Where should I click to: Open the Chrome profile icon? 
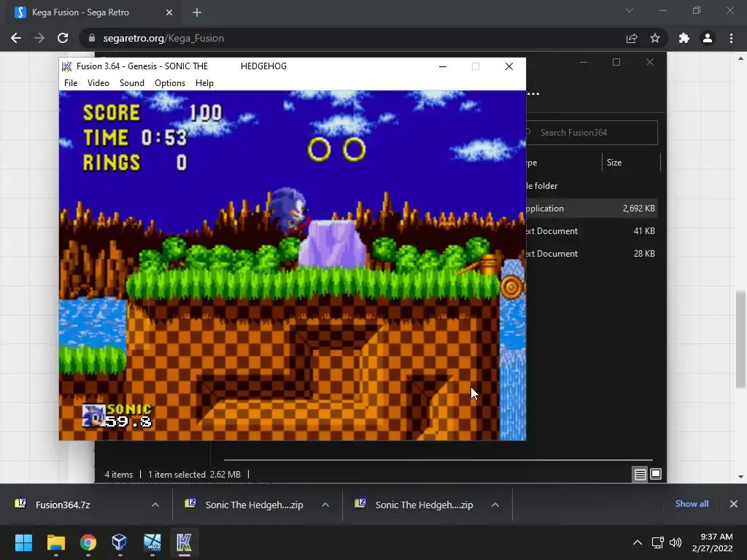pyautogui.click(x=708, y=38)
